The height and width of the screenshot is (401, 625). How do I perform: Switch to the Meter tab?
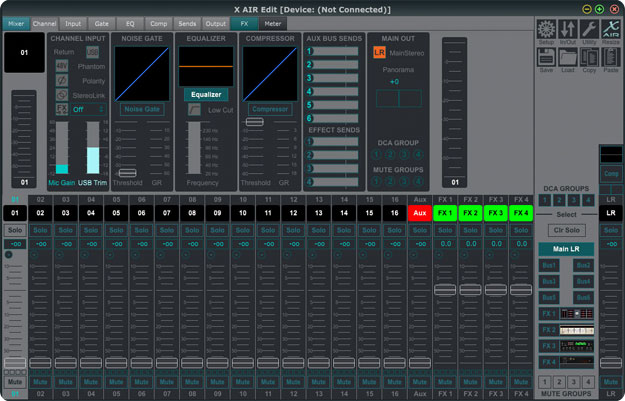pos(273,24)
